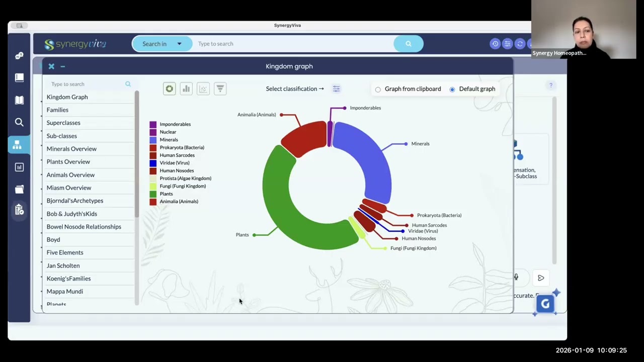644x362 pixels.
Task: Click the red Animalia donut segment
Action: 306,137
